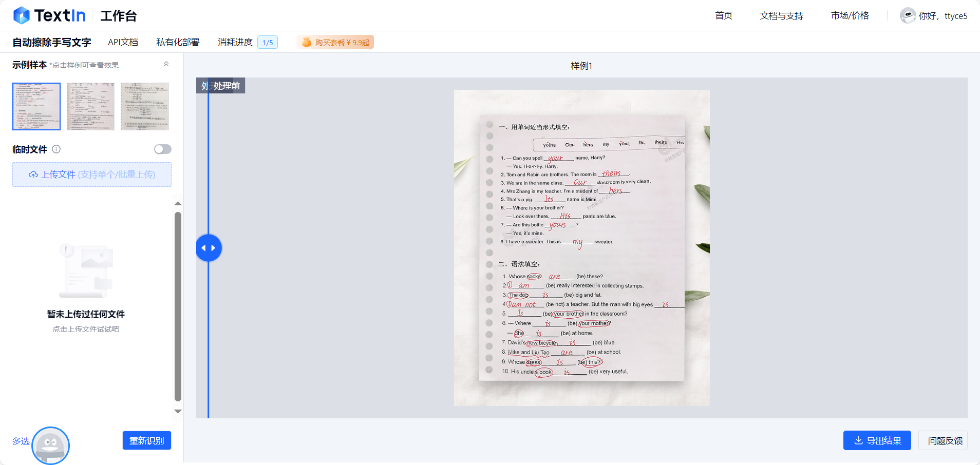Click the file list scroll down arrow
The width and height of the screenshot is (980, 465).
pos(178,411)
